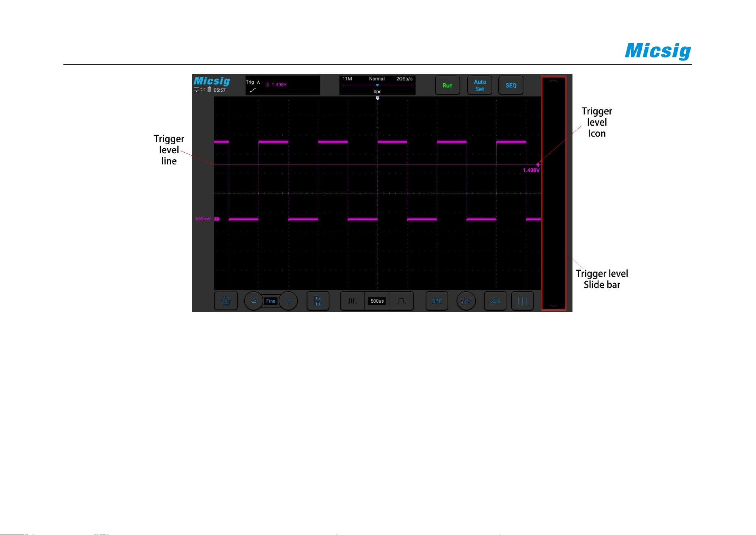Click the Run button

[x=447, y=85]
